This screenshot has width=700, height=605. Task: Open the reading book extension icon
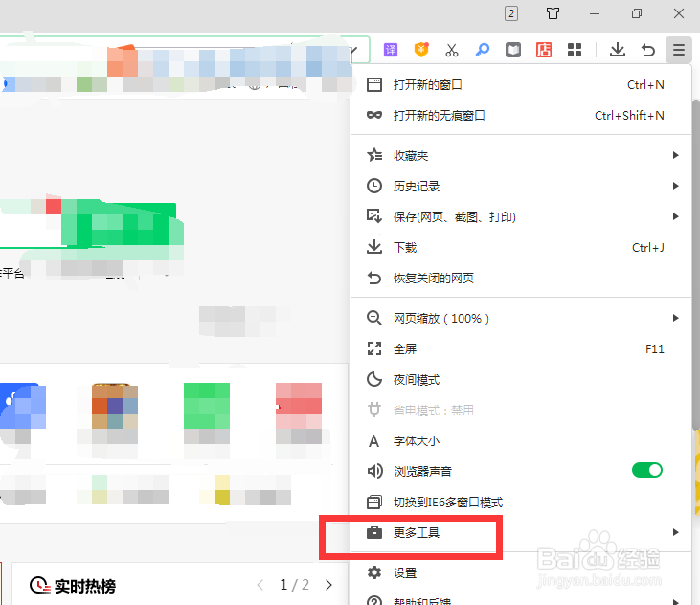click(x=513, y=50)
